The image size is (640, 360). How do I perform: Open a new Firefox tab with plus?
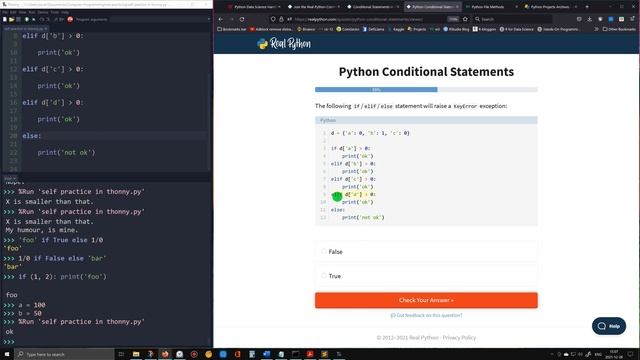click(x=587, y=7)
